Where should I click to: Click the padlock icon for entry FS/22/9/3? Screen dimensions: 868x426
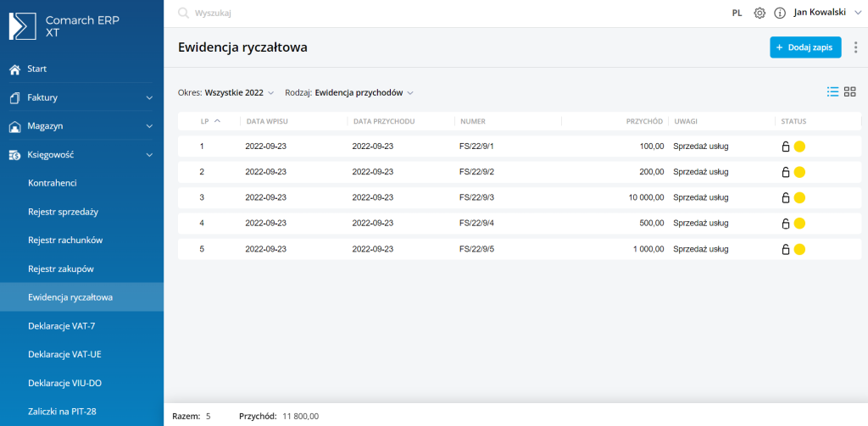coord(786,198)
